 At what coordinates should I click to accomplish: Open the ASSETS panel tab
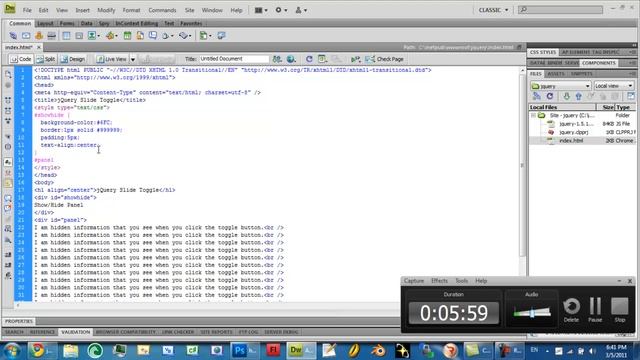(x=556, y=74)
